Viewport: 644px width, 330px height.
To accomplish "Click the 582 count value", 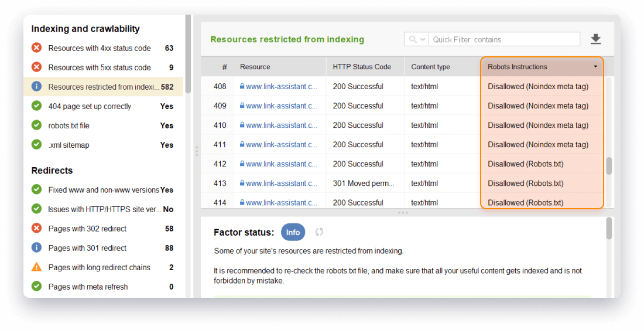I will (x=167, y=87).
